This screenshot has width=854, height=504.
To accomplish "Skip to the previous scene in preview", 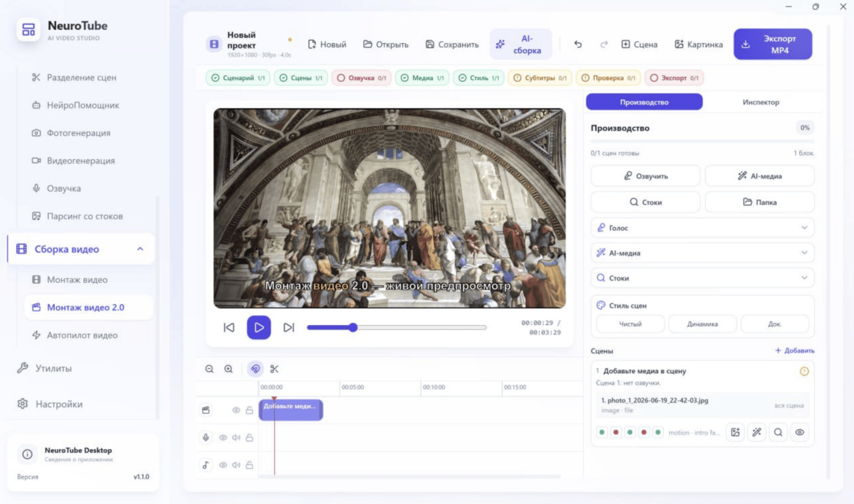I will [229, 328].
